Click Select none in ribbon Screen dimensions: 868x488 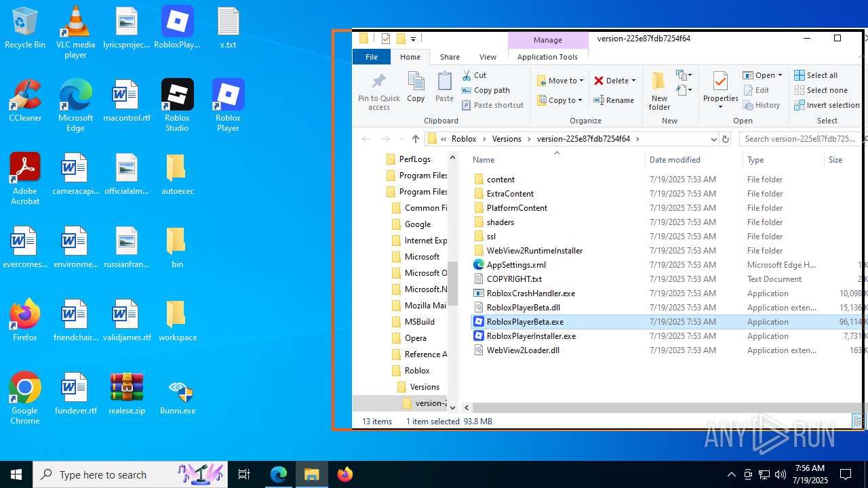(821, 90)
